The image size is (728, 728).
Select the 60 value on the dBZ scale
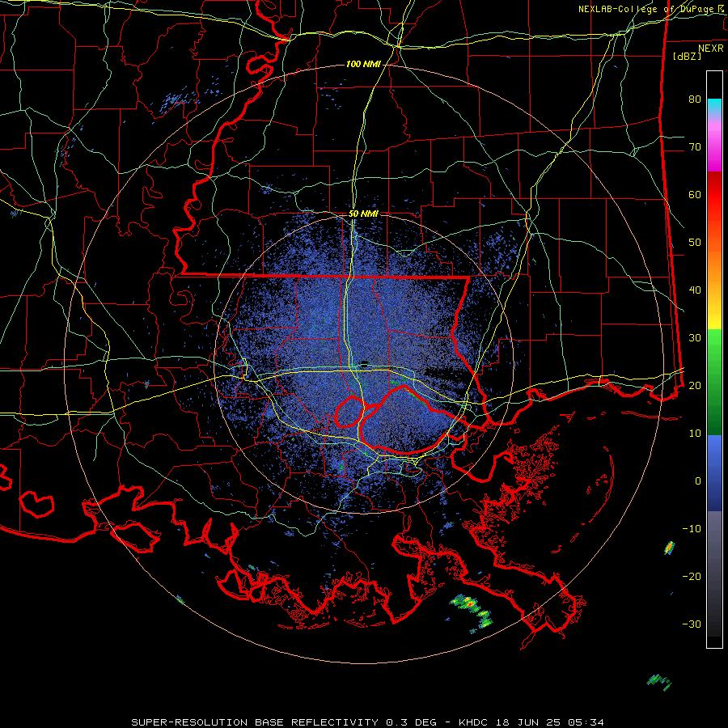[695, 195]
